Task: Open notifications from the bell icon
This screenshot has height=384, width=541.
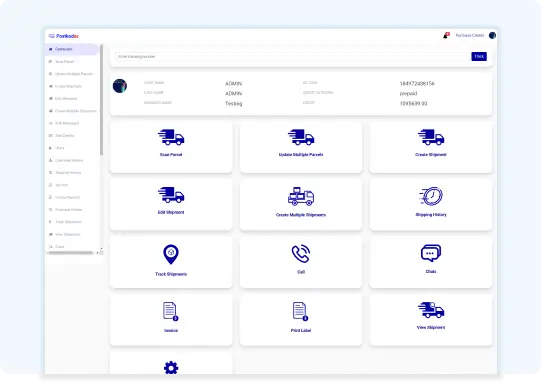Action: pos(446,36)
